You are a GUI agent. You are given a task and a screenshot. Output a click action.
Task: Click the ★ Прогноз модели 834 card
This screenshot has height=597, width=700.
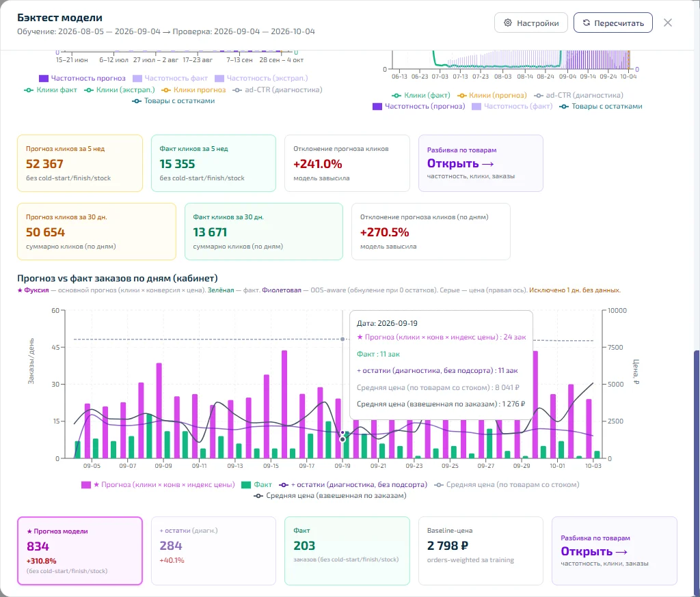click(80, 551)
